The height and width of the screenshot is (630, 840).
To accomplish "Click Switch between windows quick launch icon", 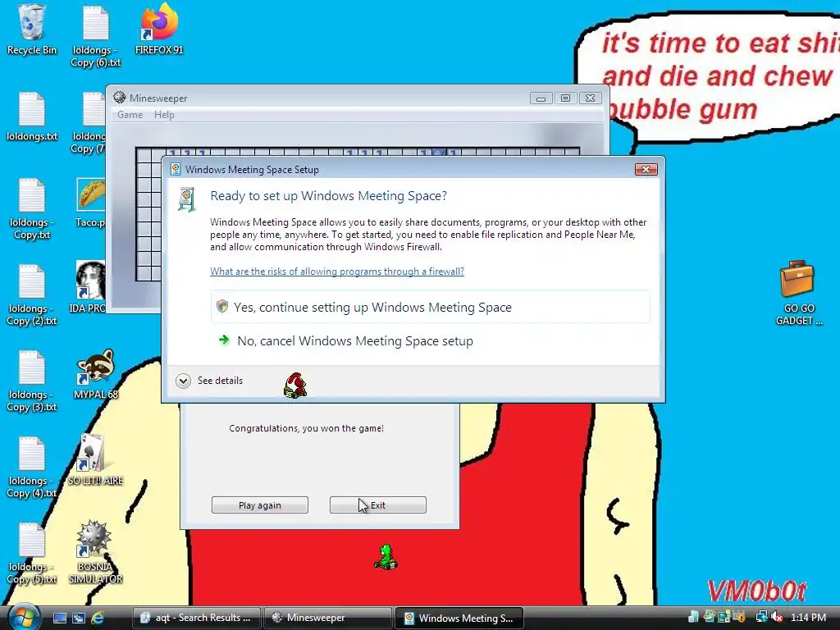I will [x=79, y=618].
